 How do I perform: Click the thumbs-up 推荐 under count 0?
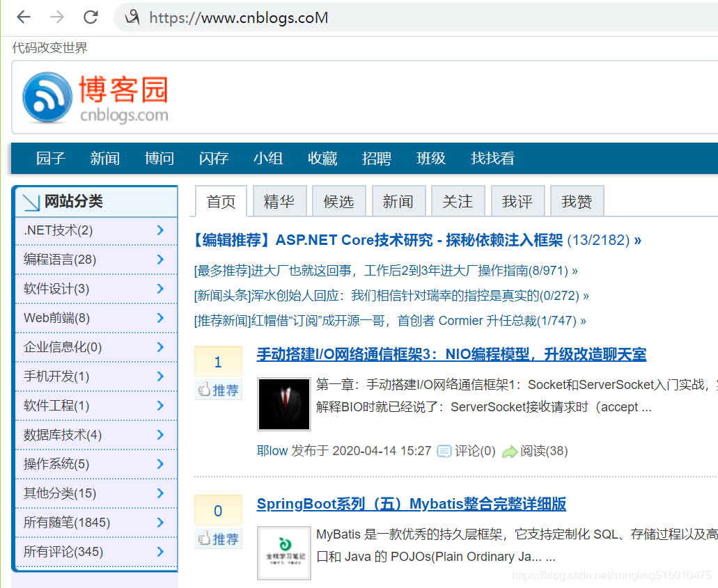[219, 539]
